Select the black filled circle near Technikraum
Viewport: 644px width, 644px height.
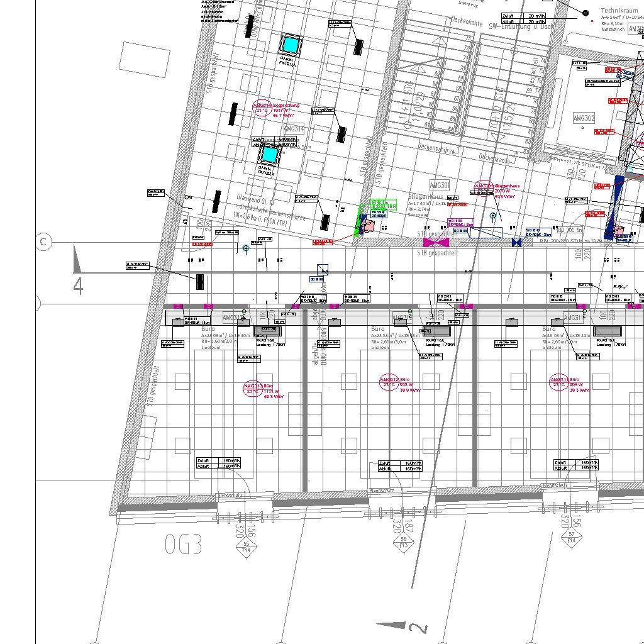(x=586, y=13)
